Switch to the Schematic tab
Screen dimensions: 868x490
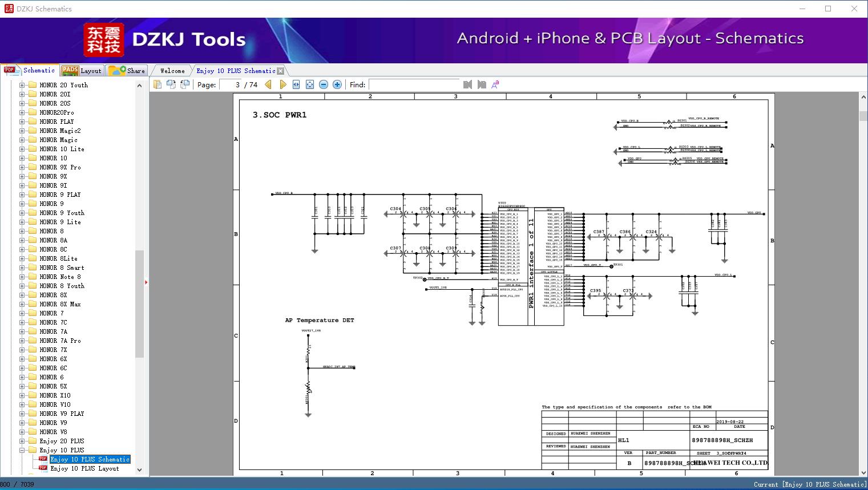[x=30, y=70]
